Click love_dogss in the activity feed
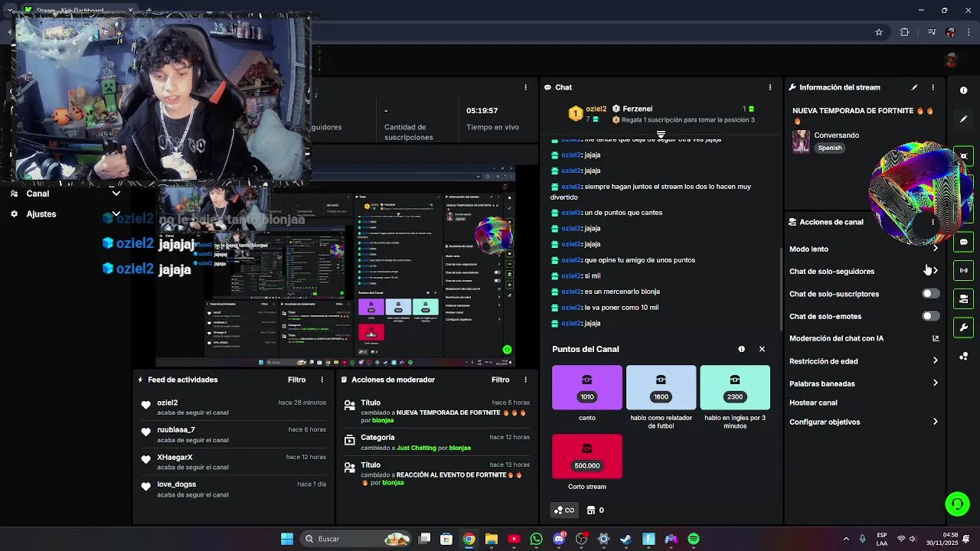 [177, 484]
